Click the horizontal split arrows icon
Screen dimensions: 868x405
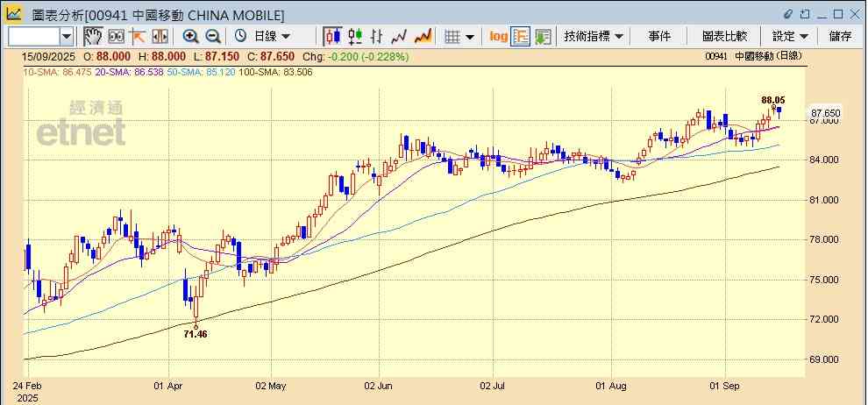[x=160, y=37]
